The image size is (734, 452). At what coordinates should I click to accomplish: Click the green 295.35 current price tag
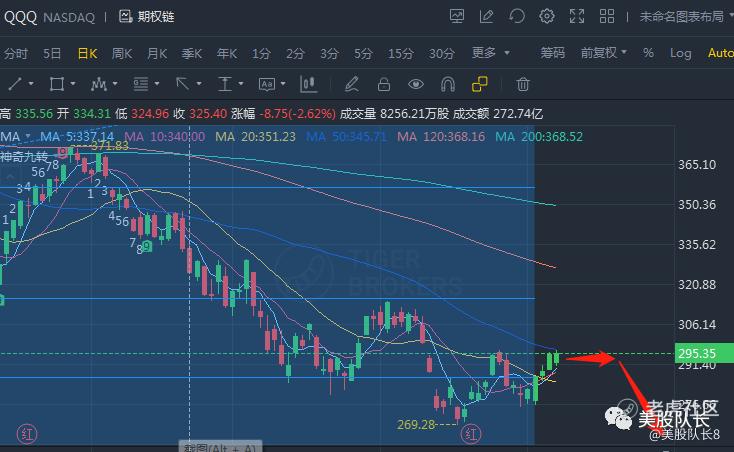704,353
